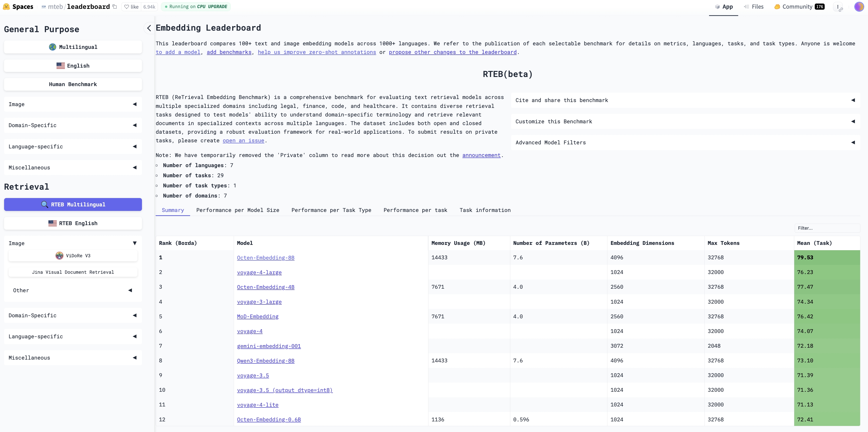
Task: Open the mteb organization page
Action: (x=55, y=7)
